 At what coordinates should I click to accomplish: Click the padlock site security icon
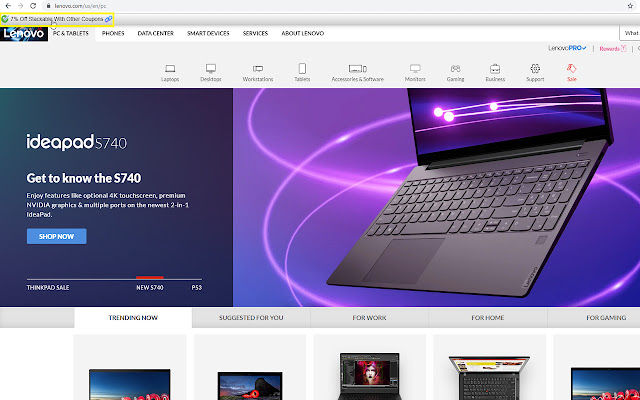point(49,6)
